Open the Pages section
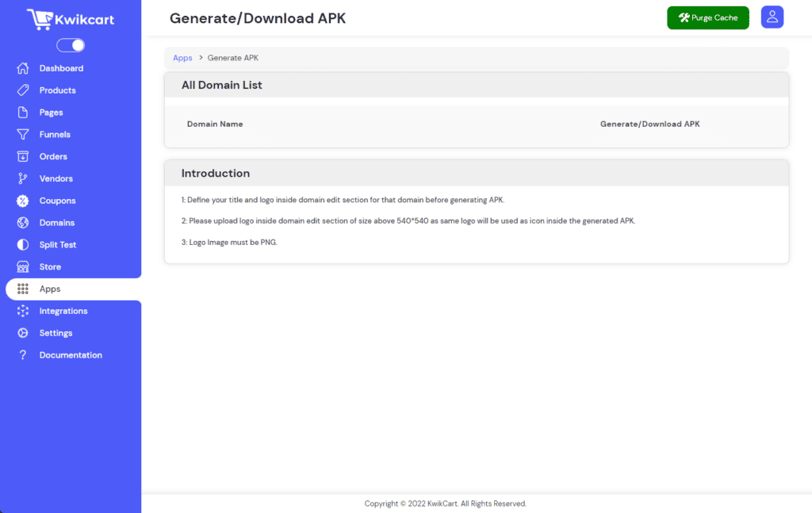812x513 pixels. point(52,113)
